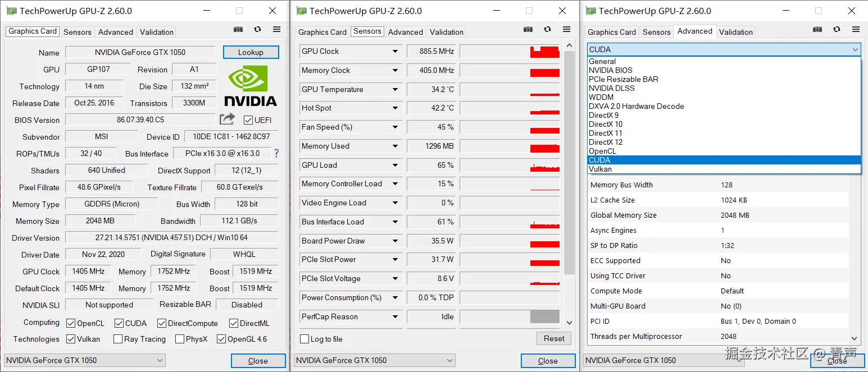
Task: Select Vulkan in the category list
Action: [724, 169]
